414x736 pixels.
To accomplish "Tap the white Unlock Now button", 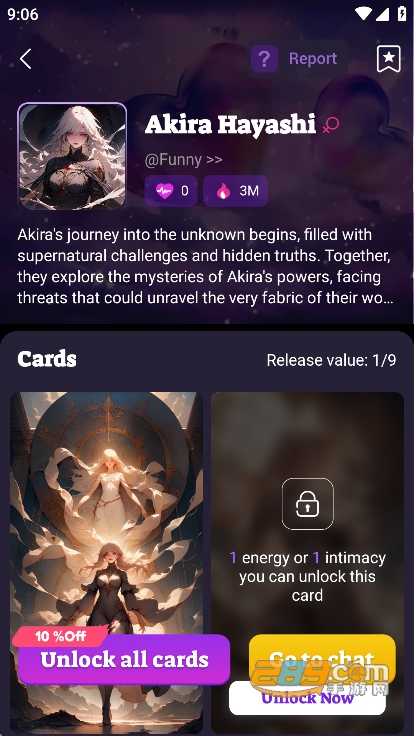I will pos(307,698).
